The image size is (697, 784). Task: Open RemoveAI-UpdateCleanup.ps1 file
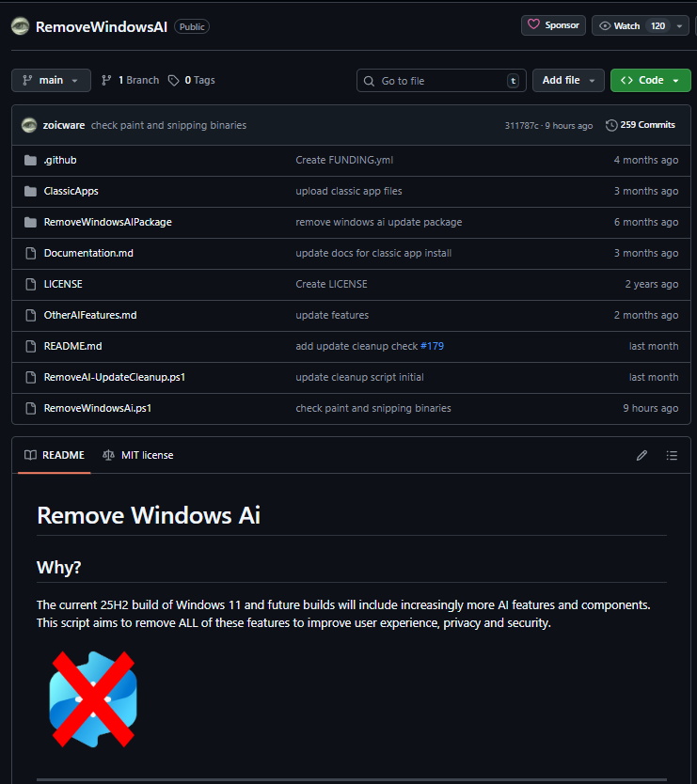tap(115, 377)
